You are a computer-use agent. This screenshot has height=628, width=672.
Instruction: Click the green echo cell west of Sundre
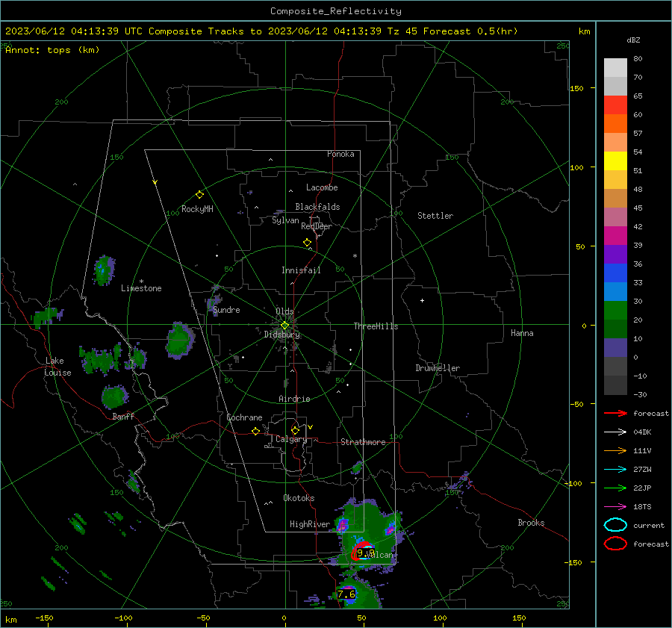[180, 341]
